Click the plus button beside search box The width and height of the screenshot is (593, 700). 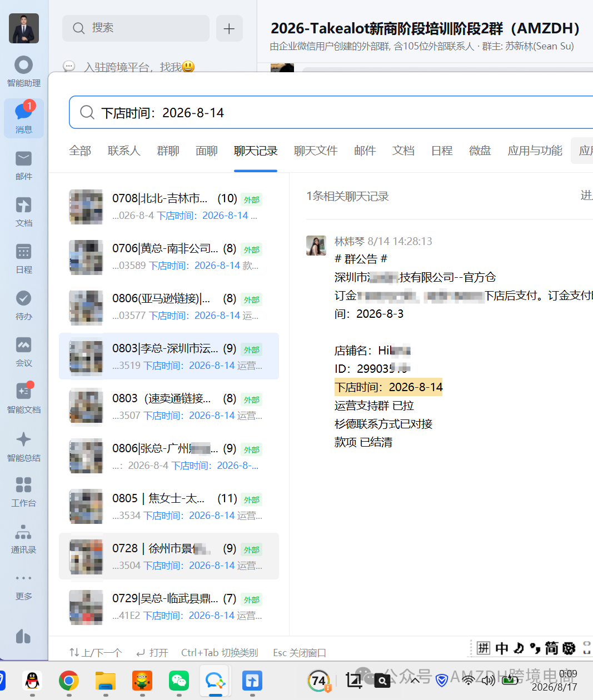229,28
